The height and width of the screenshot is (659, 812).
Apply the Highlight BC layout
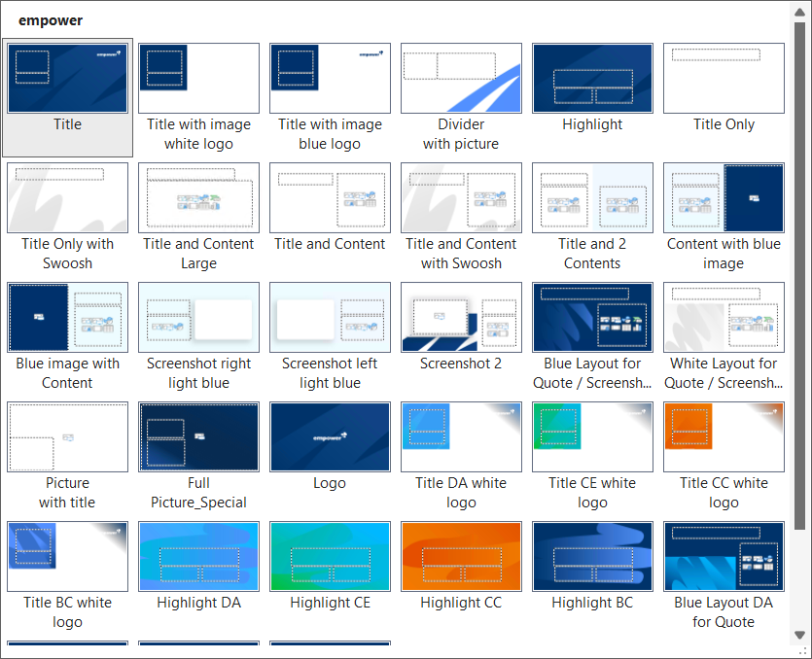pos(592,557)
